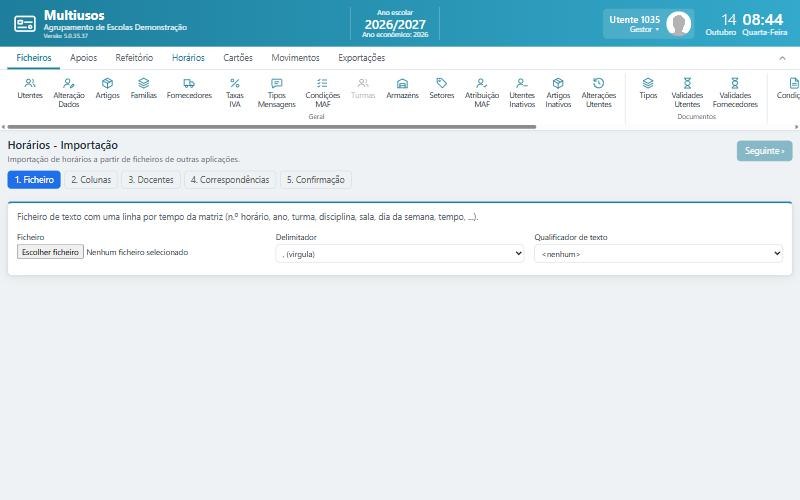Click Escolher ficheiro button
This screenshot has width=800, height=500.
(x=51, y=252)
